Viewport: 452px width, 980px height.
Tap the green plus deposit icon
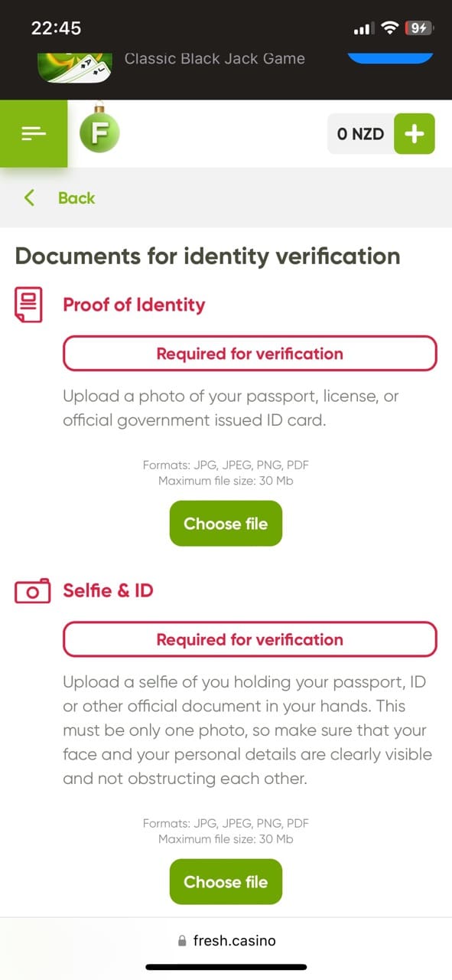pyautogui.click(x=415, y=134)
